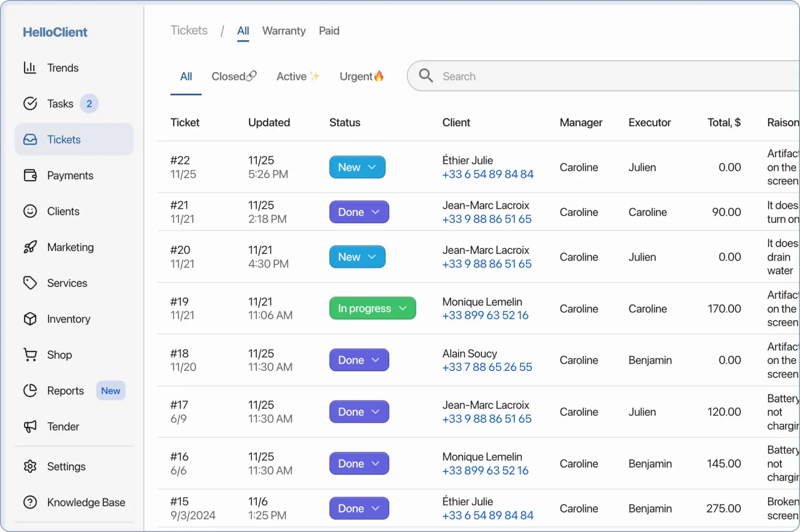
Task: Select the Closed tickets filter
Action: tap(233, 76)
